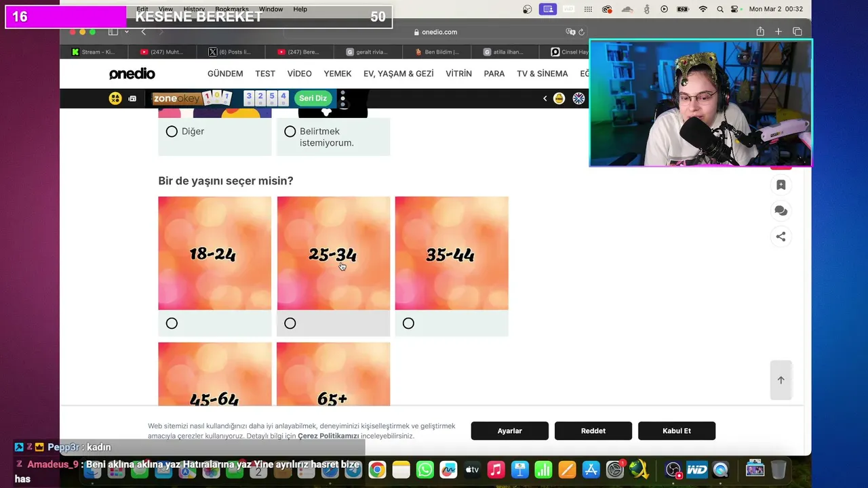This screenshot has height=488, width=868.
Task: Open Google Chrome from the dock
Action: coord(377,470)
